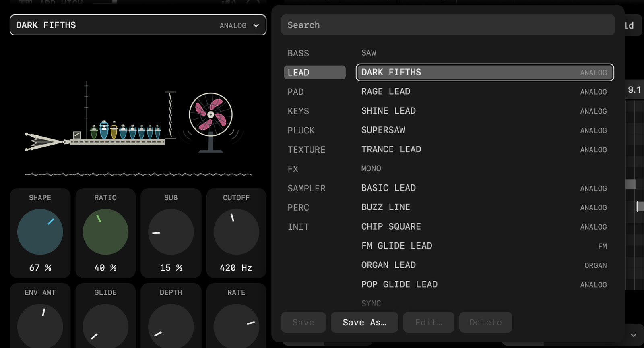Choose the ORGAN LEAD preset
The width and height of the screenshot is (644, 348).
pyautogui.click(x=485, y=265)
